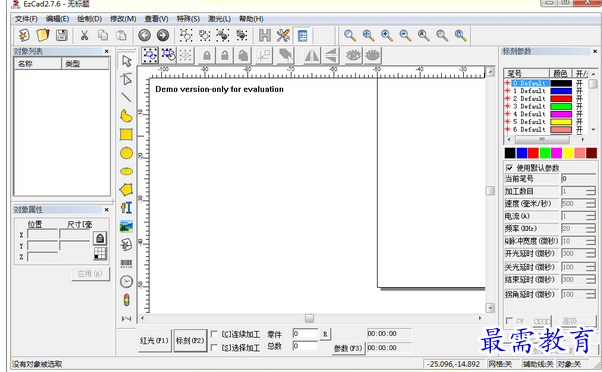Screen dimensions: 602x372
Task: Select the Text tool
Action: [126, 208]
